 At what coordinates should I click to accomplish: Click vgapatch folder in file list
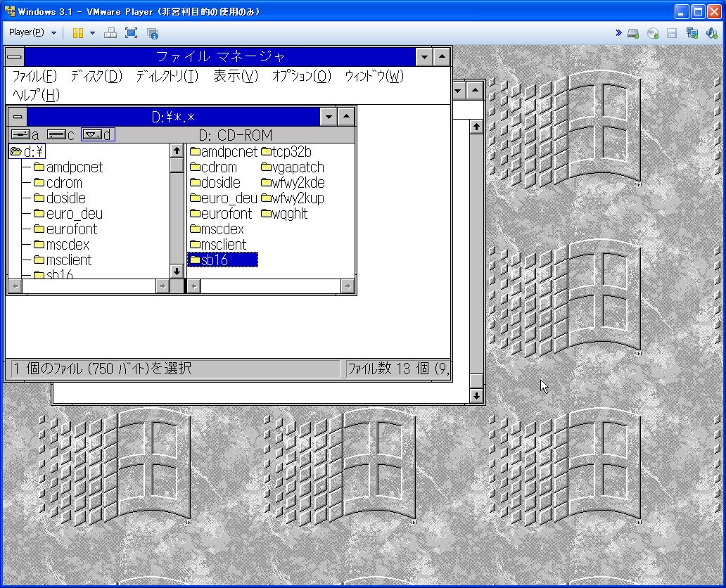pyautogui.click(x=293, y=167)
